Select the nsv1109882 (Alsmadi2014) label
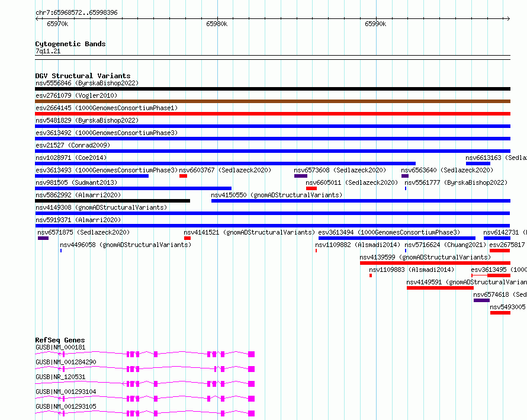This screenshot has width=527, height=420. tap(358, 245)
